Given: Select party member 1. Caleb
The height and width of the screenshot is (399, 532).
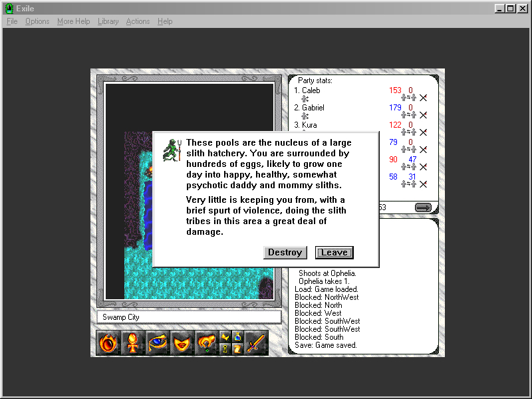Looking at the screenshot, I should click(x=307, y=90).
